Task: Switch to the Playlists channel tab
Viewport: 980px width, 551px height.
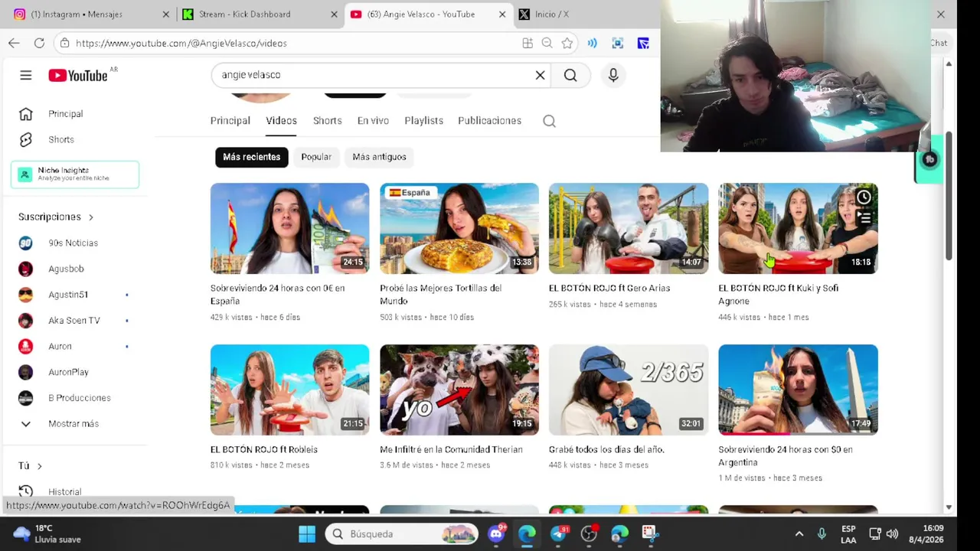Action: 423,121
